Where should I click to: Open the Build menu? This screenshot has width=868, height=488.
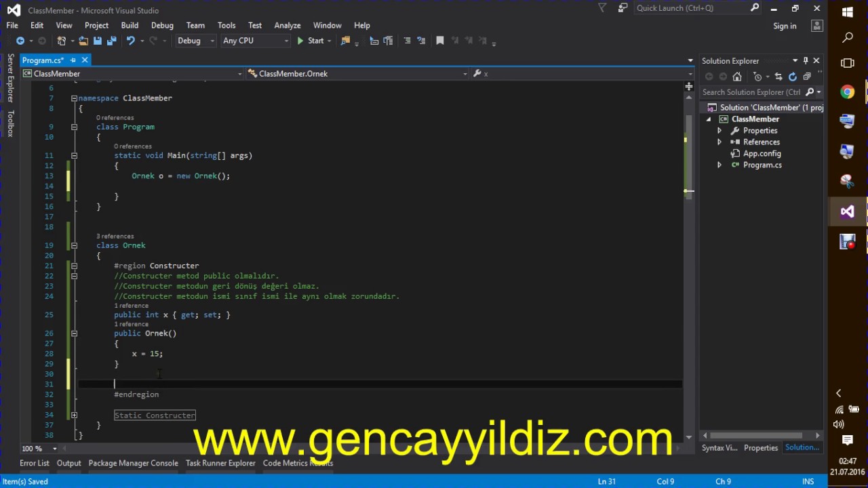[x=130, y=25]
